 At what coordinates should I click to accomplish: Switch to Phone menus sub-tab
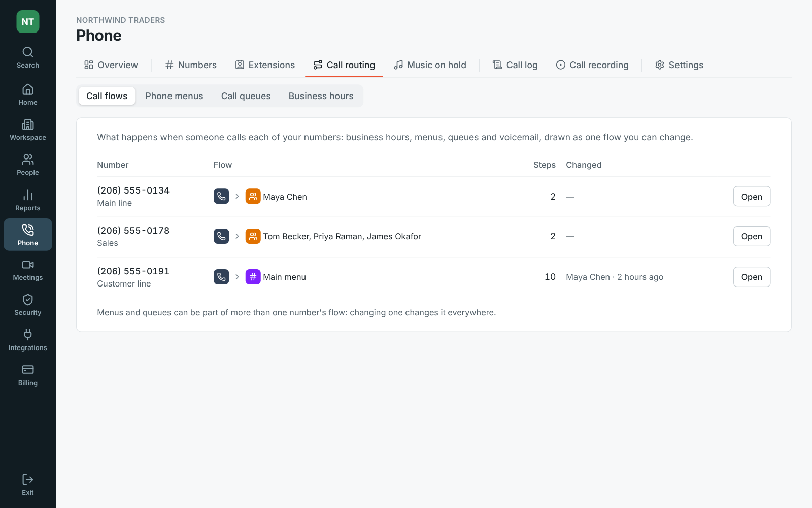click(174, 96)
